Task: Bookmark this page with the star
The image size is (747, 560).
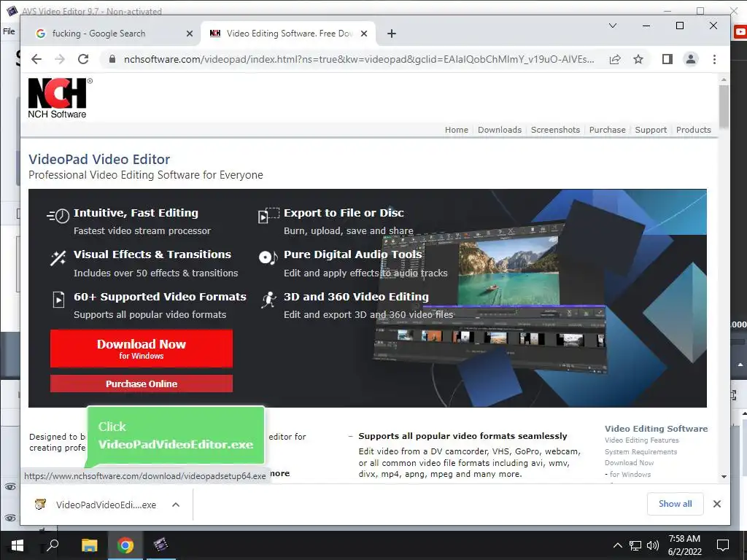Action: [638, 59]
